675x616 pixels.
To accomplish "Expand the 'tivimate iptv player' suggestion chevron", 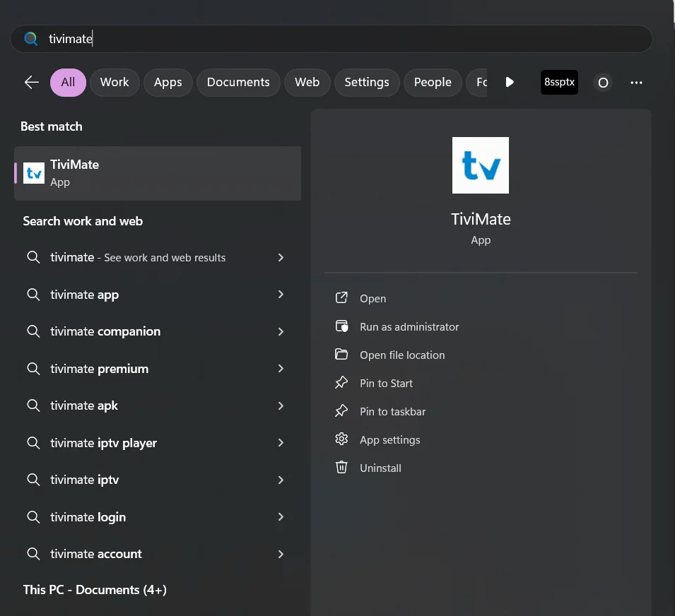I will point(281,443).
